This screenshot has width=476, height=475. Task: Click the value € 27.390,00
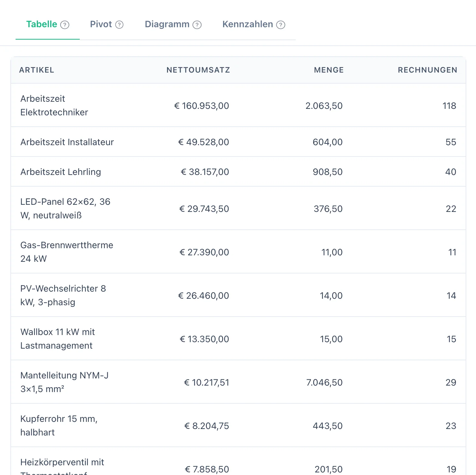tap(204, 252)
